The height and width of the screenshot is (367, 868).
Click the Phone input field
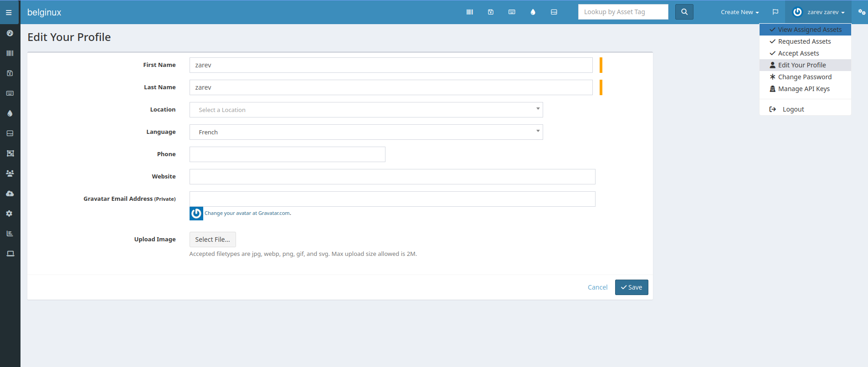click(287, 154)
